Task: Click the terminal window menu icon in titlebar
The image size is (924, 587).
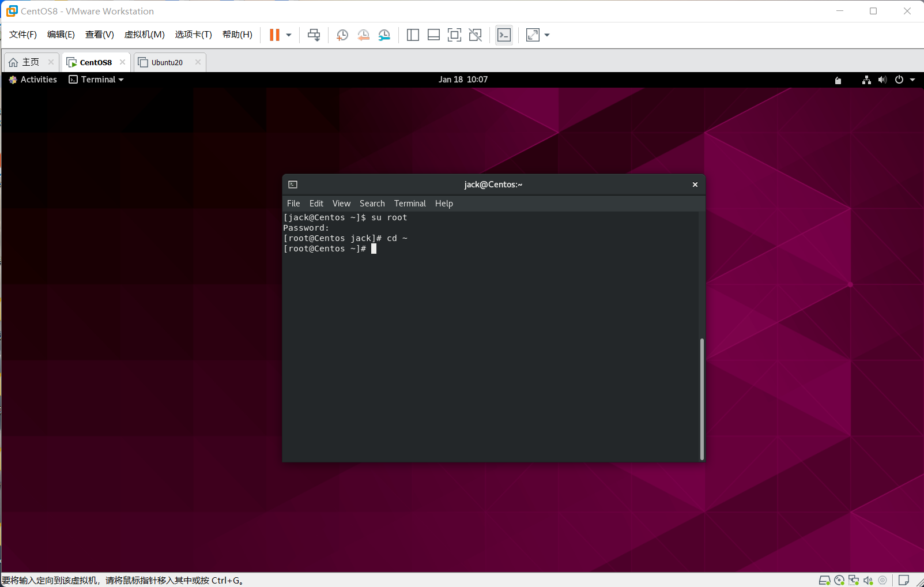Action: pyautogui.click(x=293, y=185)
